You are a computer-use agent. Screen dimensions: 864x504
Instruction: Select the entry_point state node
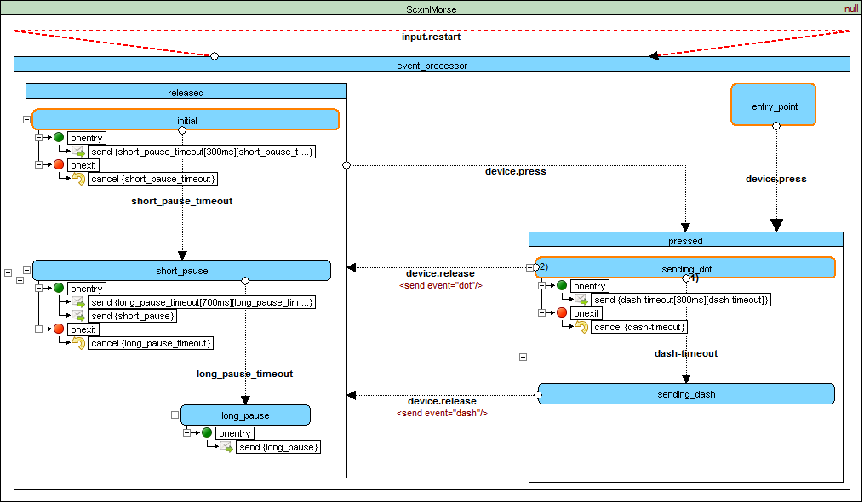tap(773, 106)
